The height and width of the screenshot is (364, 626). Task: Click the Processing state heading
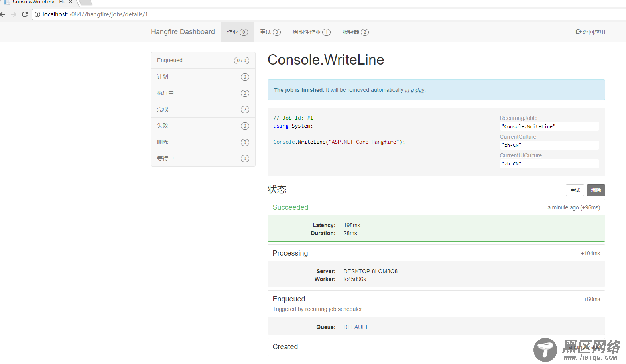pyautogui.click(x=290, y=253)
